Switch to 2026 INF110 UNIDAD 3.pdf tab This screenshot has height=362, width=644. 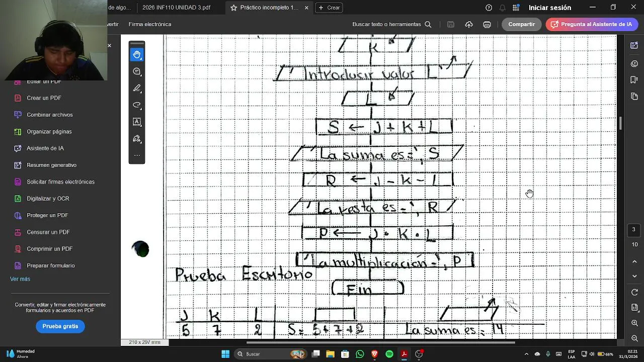tap(176, 8)
